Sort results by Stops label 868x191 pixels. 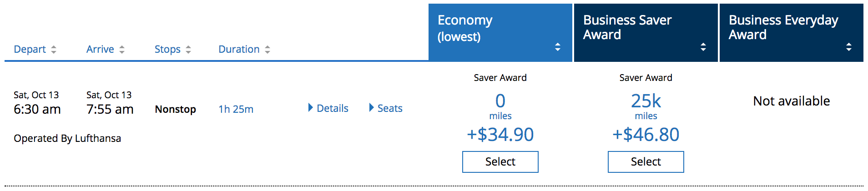pyautogui.click(x=167, y=49)
